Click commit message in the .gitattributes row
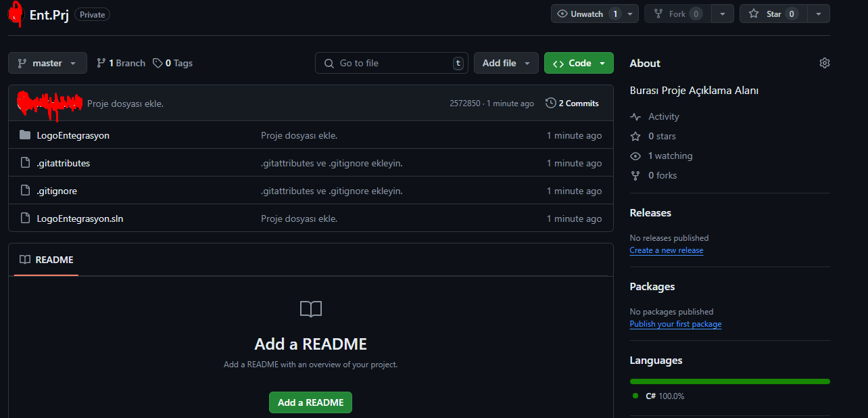Screen dimensions: 868x418 coord(332,163)
